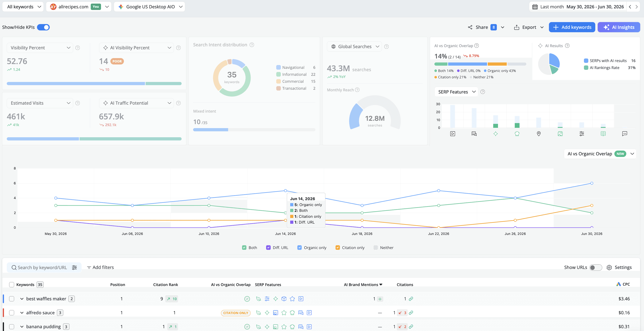Click the search options sliders icon in search box
644x331 pixels.
click(x=75, y=268)
